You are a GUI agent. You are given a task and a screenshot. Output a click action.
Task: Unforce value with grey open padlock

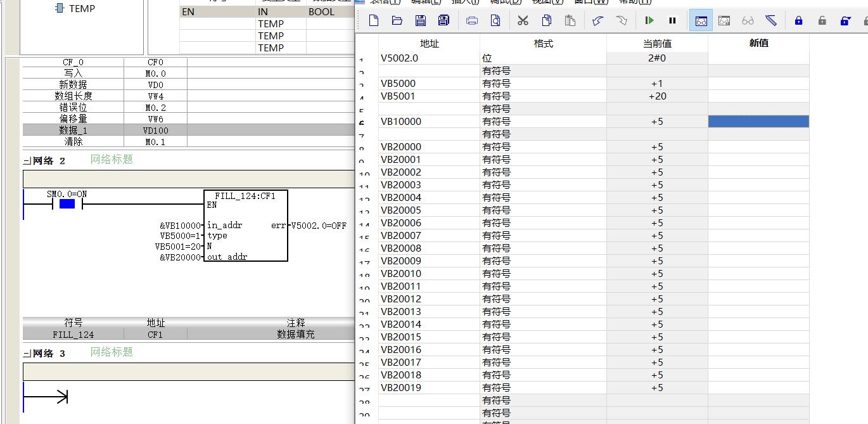coord(822,20)
